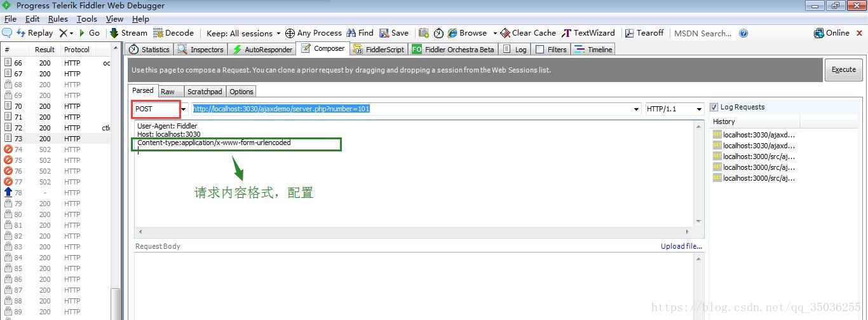Select failed session 74 with 502
This screenshot has height=320, width=868.
55,150
